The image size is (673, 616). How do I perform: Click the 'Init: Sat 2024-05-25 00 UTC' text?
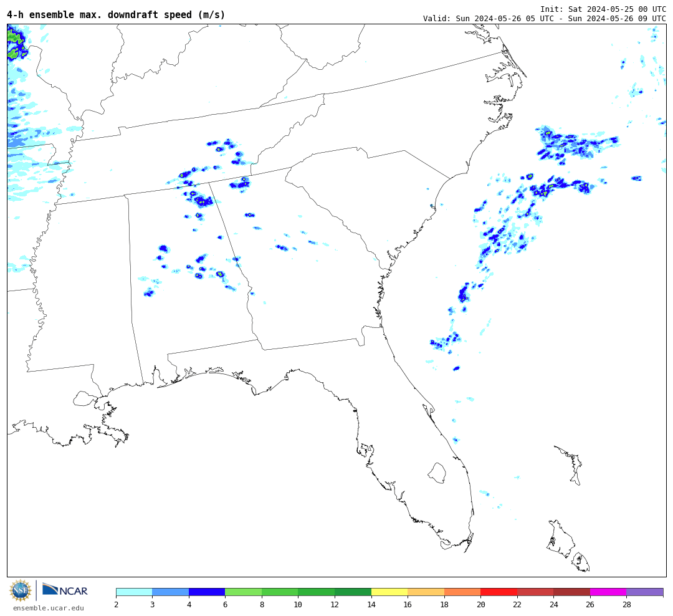(x=603, y=9)
